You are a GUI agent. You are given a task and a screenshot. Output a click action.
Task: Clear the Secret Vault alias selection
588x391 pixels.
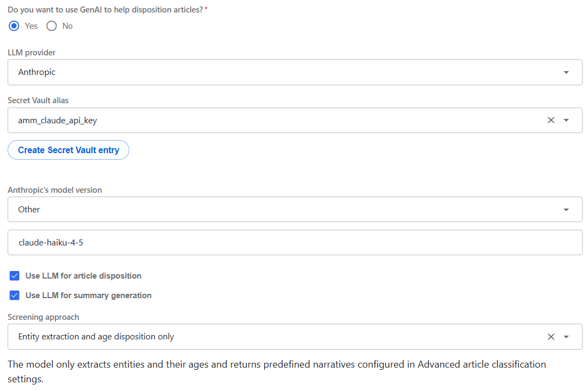[x=551, y=120]
